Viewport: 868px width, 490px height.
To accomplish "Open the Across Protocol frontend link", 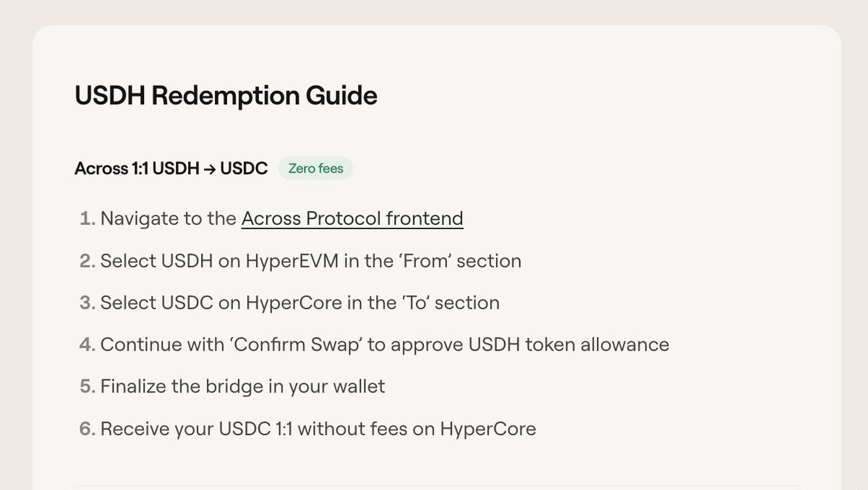I will coord(352,218).
